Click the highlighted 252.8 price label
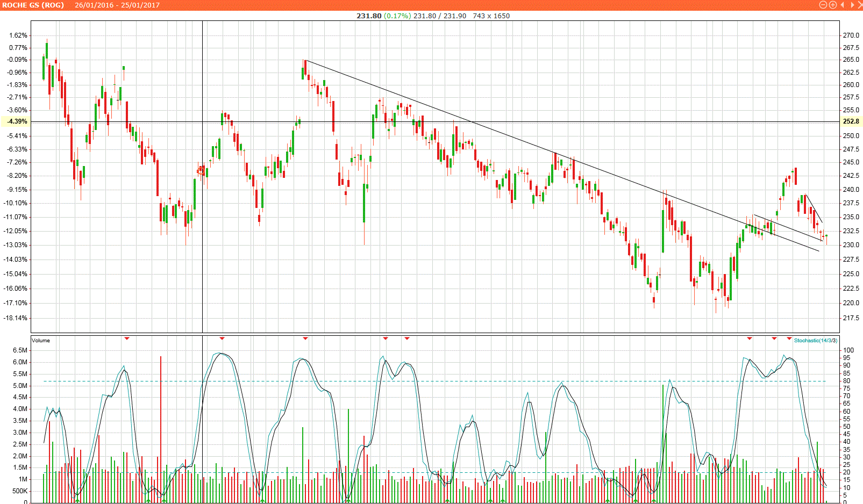This screenshot has height=504, width=863. point(851,121)
